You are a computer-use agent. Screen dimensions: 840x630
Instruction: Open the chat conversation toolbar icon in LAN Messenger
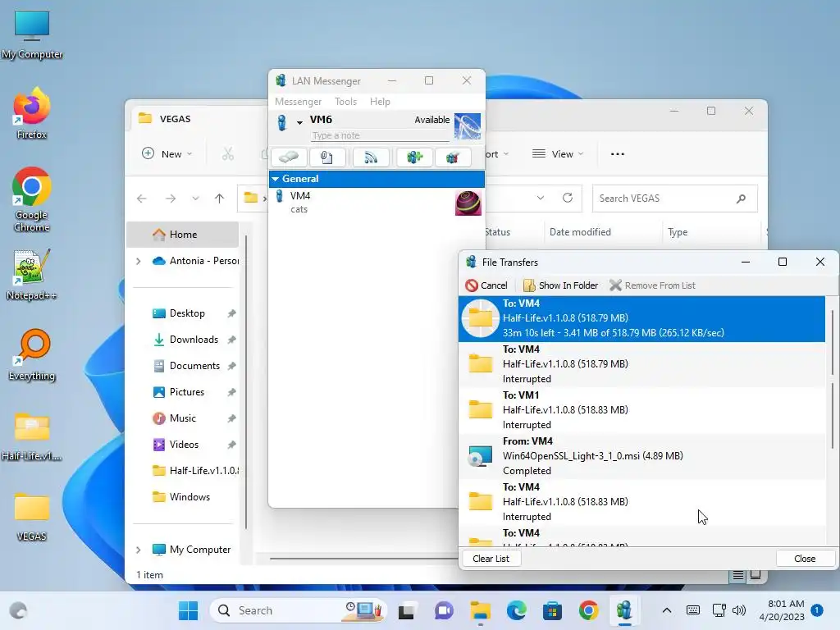(x=289, y=157)
